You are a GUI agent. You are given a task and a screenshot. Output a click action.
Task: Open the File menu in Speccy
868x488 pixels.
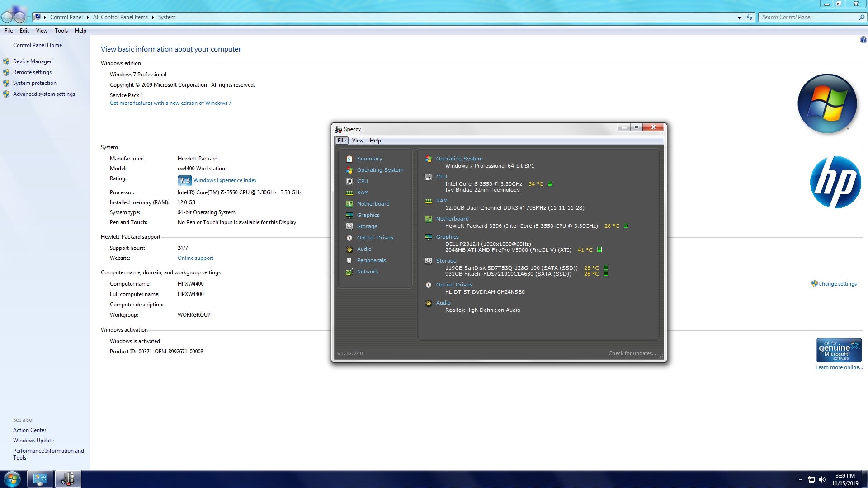click(x=342, y=141)
